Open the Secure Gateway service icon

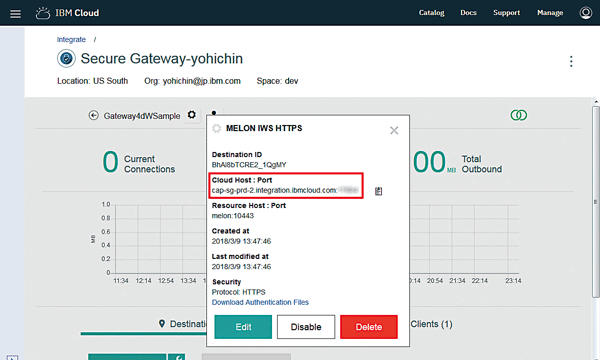click(66, 59)
